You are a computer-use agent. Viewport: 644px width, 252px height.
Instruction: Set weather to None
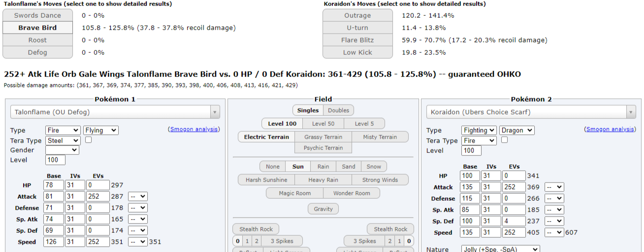click(273, 166)
